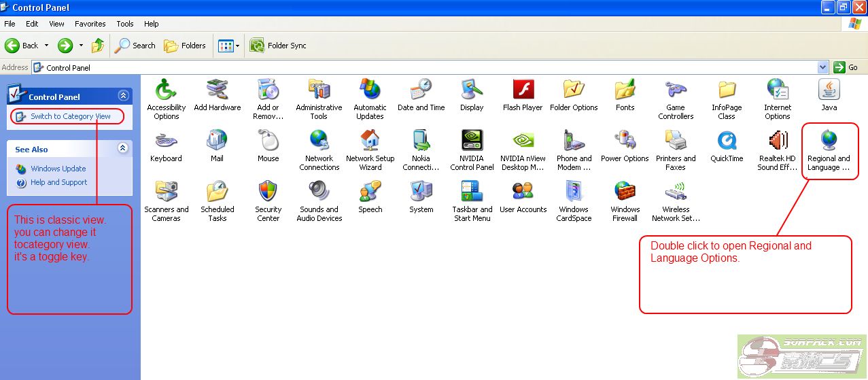
Task: Select the Printers and Faxes icon
Action: (675, 141)
